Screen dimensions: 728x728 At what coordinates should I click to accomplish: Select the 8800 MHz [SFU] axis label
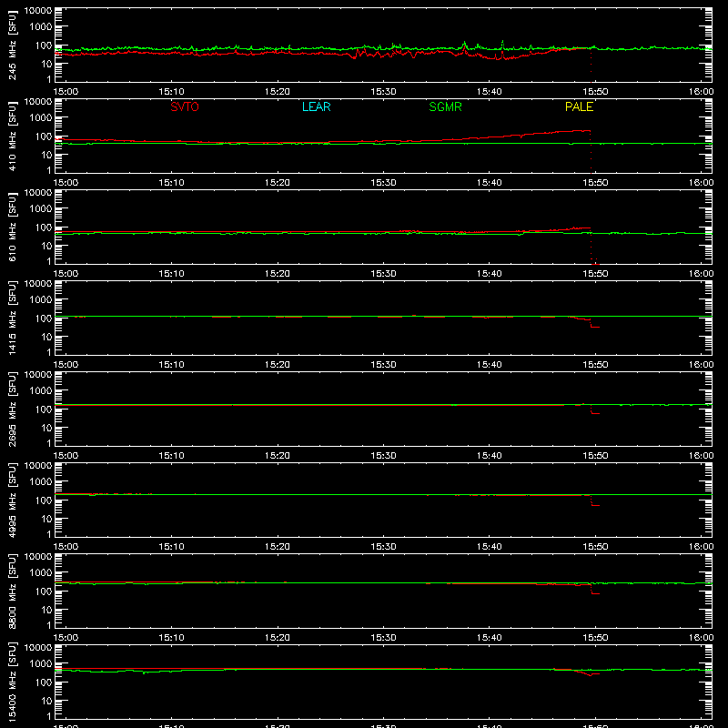(12, 591)
